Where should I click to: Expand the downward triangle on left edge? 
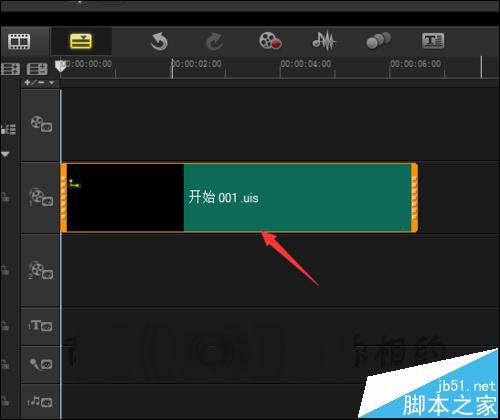click(5, 154)
